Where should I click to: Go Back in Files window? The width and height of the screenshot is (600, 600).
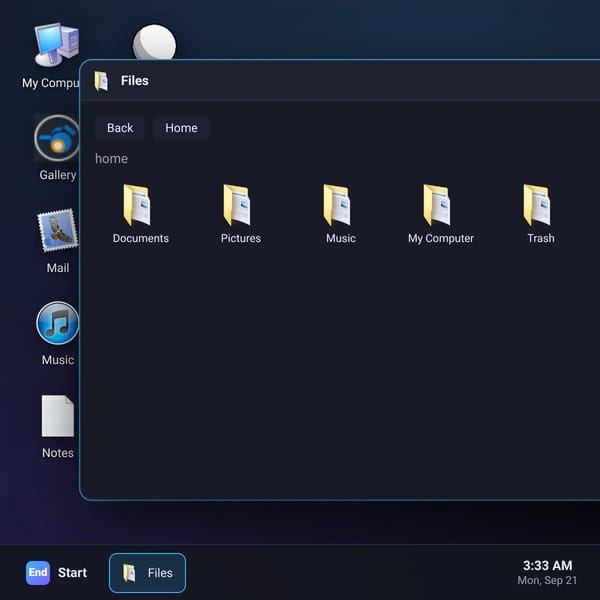click(120, 128)
